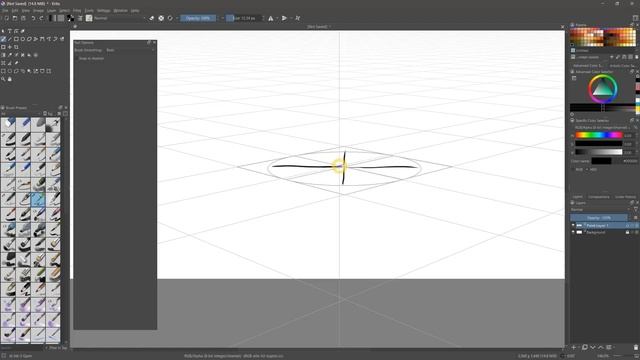Click the layer Opacity slider
Viewport: 640px width, 360px height.
(x=599, y=218)
